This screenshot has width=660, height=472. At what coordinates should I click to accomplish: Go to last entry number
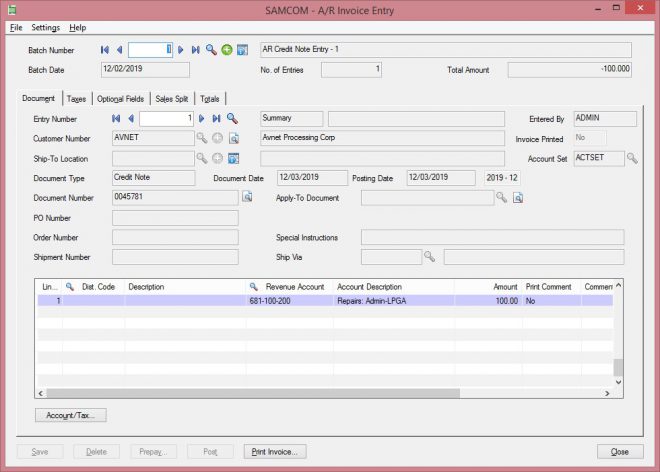[216, 119]
